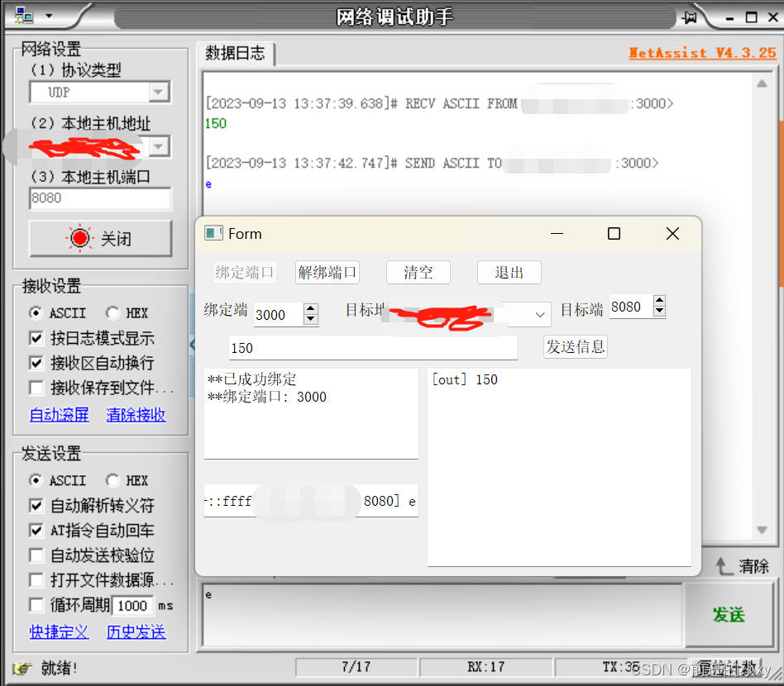Click the 清除接收 link
Image resolution: width=784 pixels, height=686 pixels.
(136, 414)
